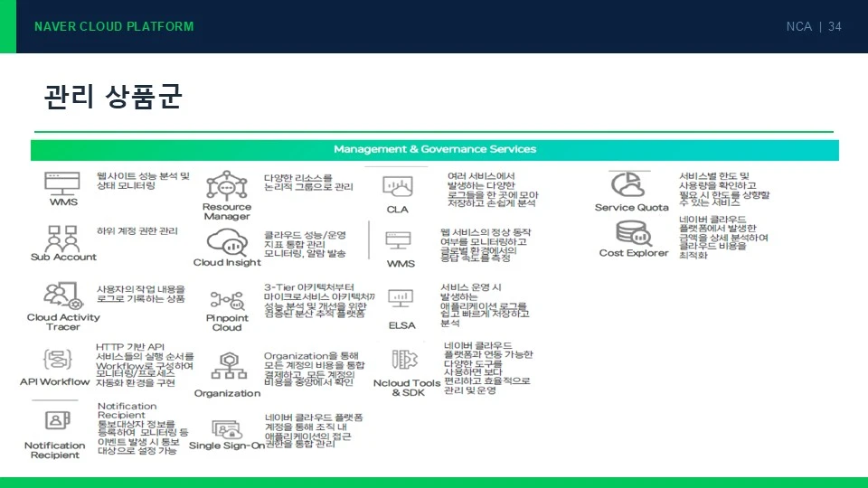Click the 하위 계정 권한 관리 description

(137, 230)
